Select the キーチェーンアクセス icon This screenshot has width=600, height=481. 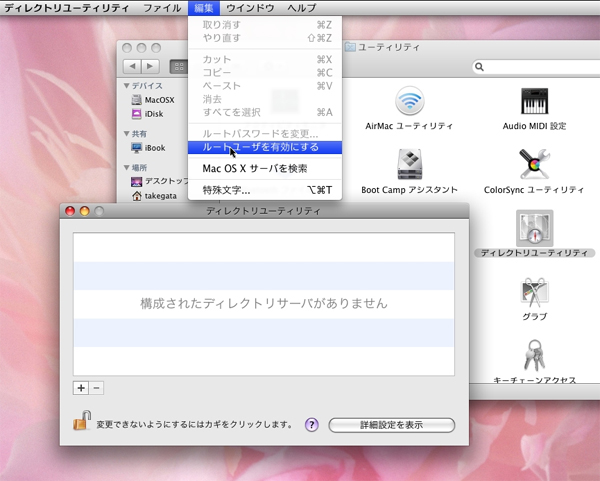point(534,355)
